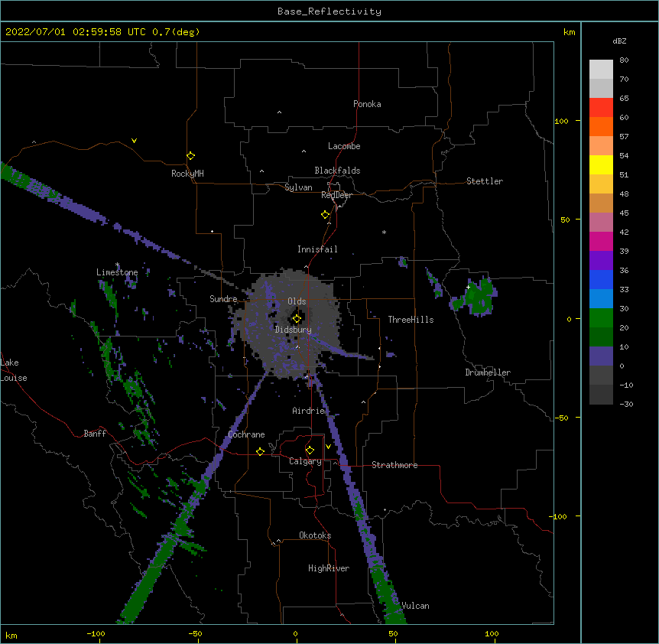
Task: Click the Sylvan map label
Action: point(298,187)
